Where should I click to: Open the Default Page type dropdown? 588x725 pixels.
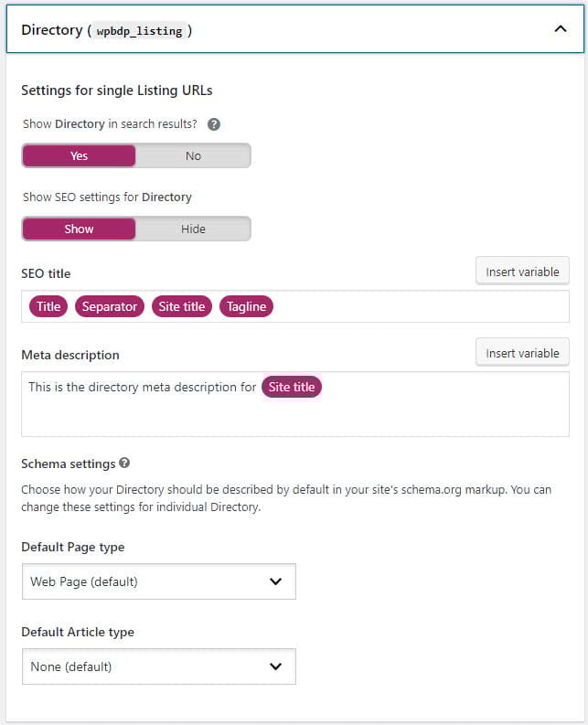coord(159,581)
